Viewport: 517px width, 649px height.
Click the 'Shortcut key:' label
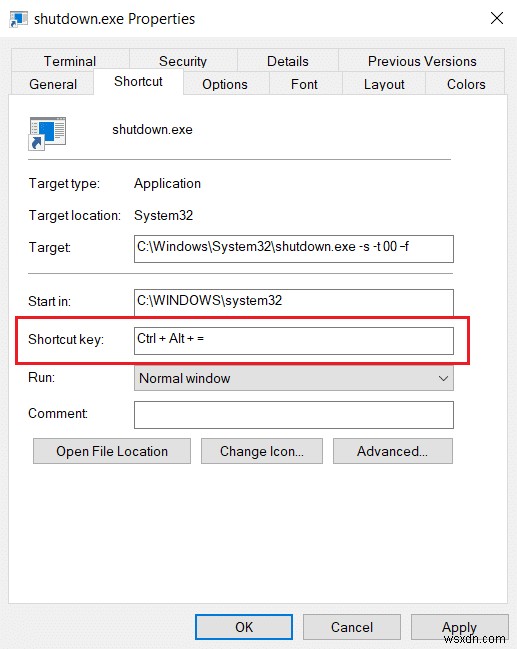coord(66,339)
